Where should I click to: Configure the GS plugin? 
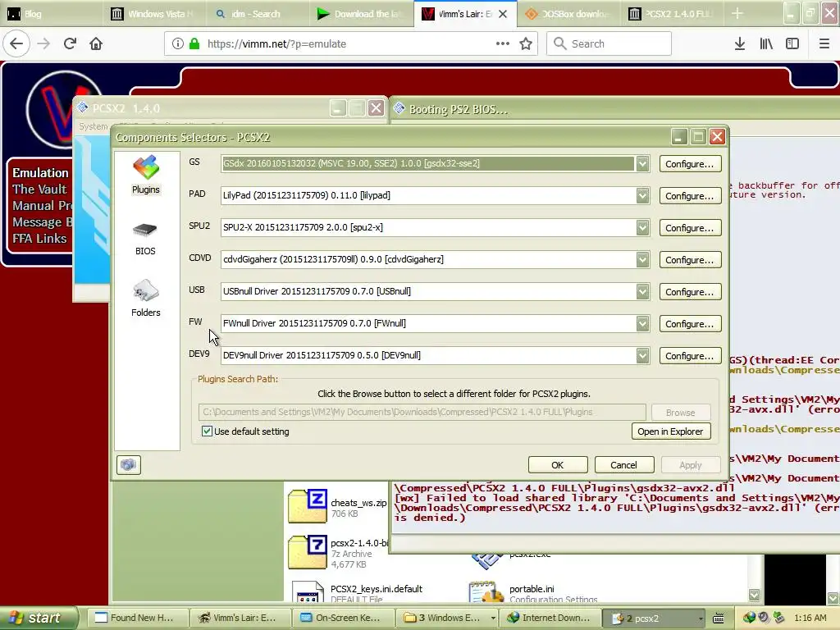pyautogui.click(x=690, y=164)
